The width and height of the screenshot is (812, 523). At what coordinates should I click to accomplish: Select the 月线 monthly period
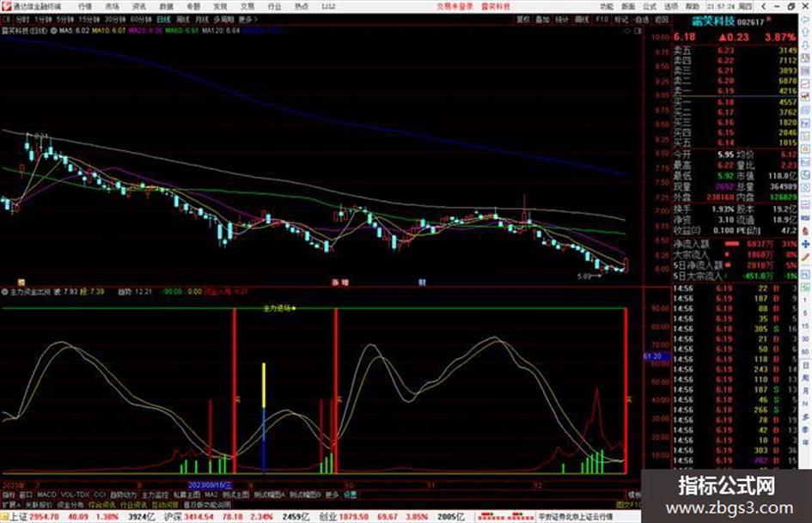coord(201,19)
